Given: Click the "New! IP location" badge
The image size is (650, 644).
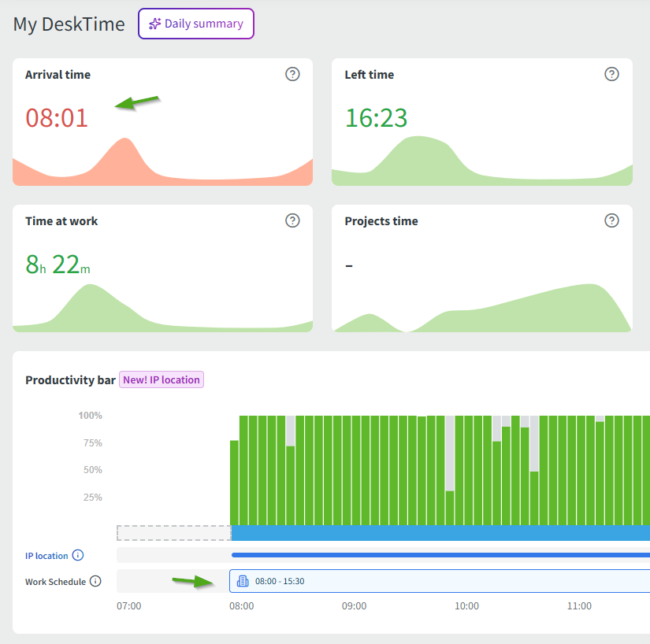Looking at the screenshot, I should (x=161, y=379).
